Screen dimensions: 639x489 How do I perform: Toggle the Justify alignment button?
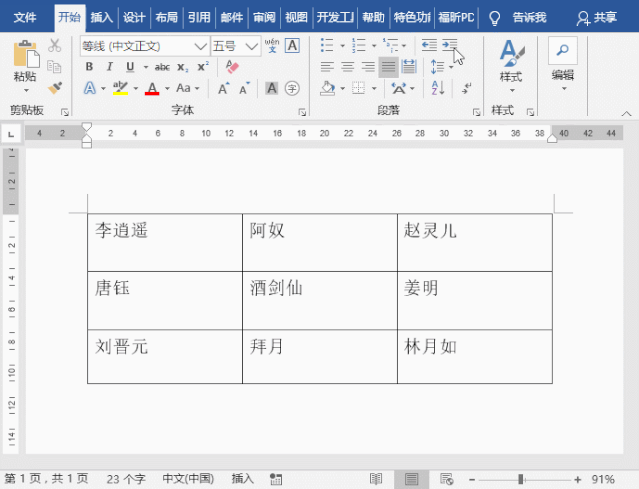[x=388, y=67]
